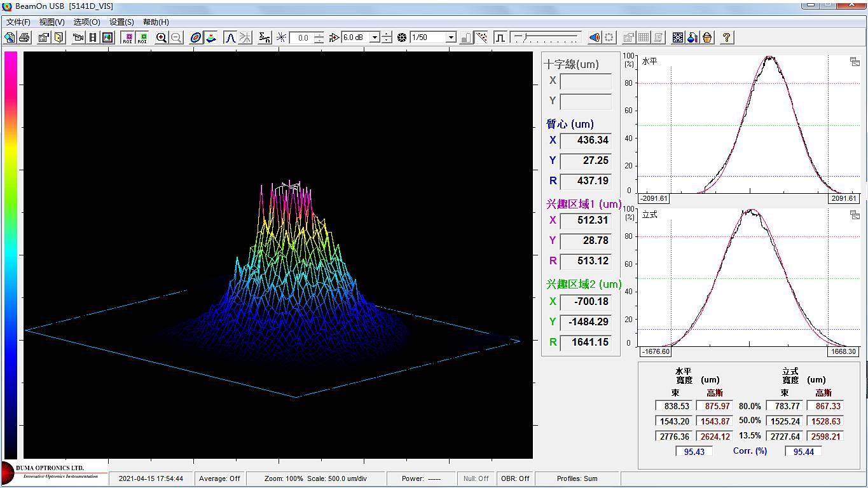Open help with the question mark icon
This screenshot has height=488, width=868.
click(726, 37)
